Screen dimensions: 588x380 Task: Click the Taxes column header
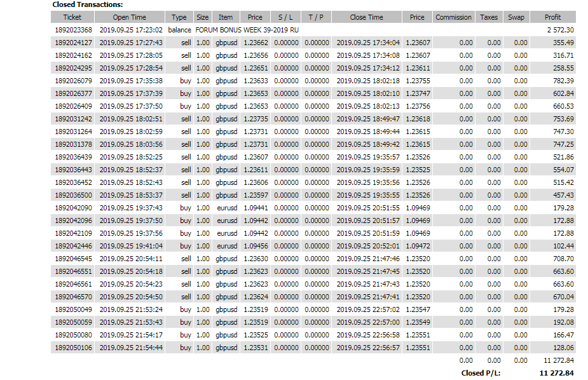click(x=489, y=17)
